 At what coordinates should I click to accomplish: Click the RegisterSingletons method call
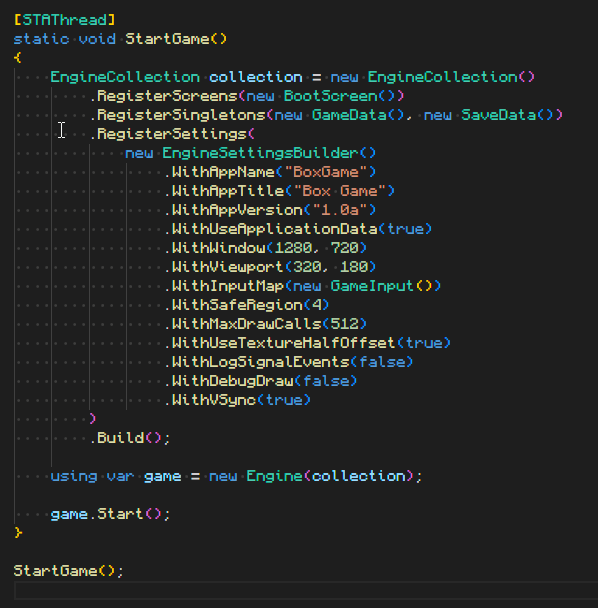coord(181,115)
